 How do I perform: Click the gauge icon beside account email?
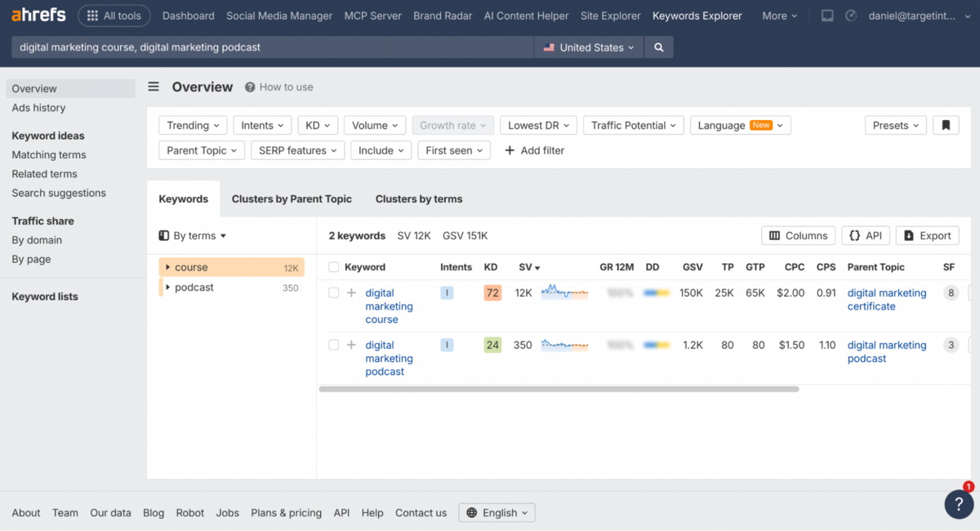851,16
